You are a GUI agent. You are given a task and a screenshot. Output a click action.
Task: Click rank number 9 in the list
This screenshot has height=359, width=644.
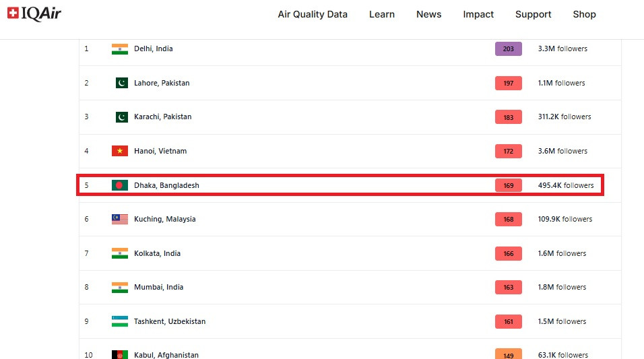[86, 321]
